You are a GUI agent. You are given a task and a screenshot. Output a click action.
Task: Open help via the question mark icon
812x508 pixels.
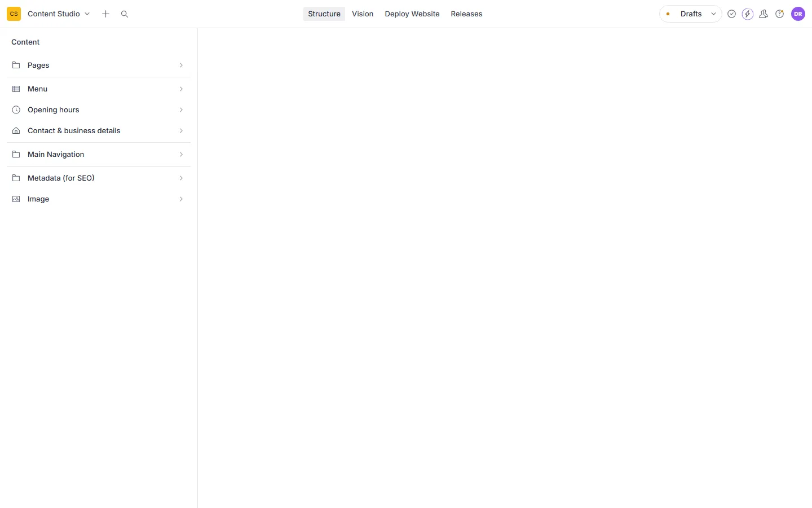click(x=779, y=14)
